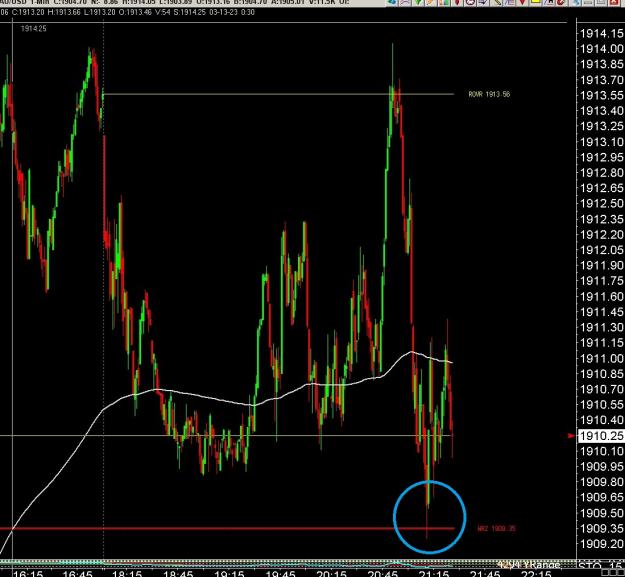The width and height of the screenshot is (625, 577).
Task: Click the 1914.25 label at the chart's top-left
Action: point(33,29)
